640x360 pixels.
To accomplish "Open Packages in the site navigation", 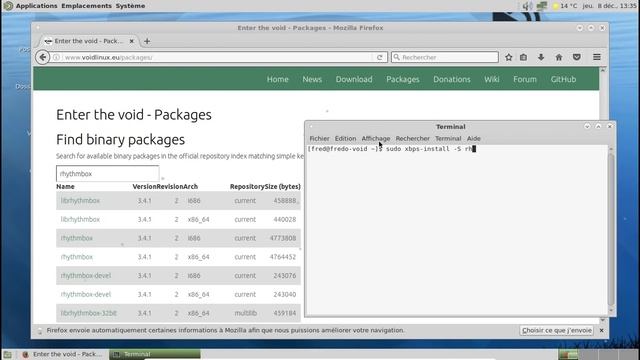I will point(402,79).
